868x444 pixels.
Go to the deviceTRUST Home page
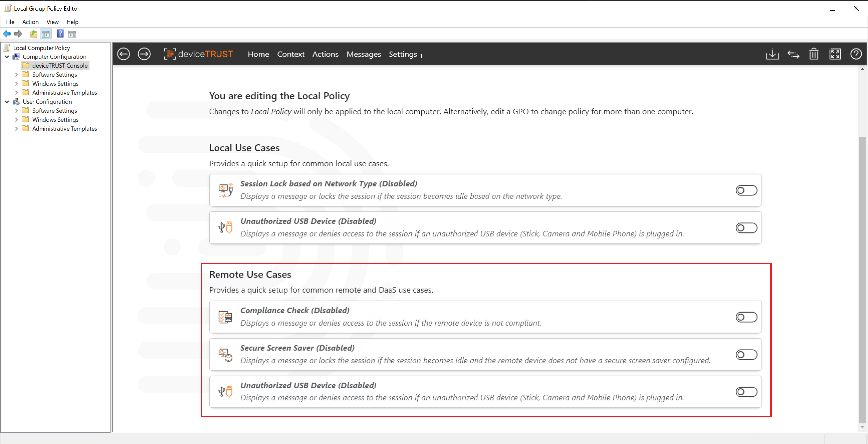(258, 54)
